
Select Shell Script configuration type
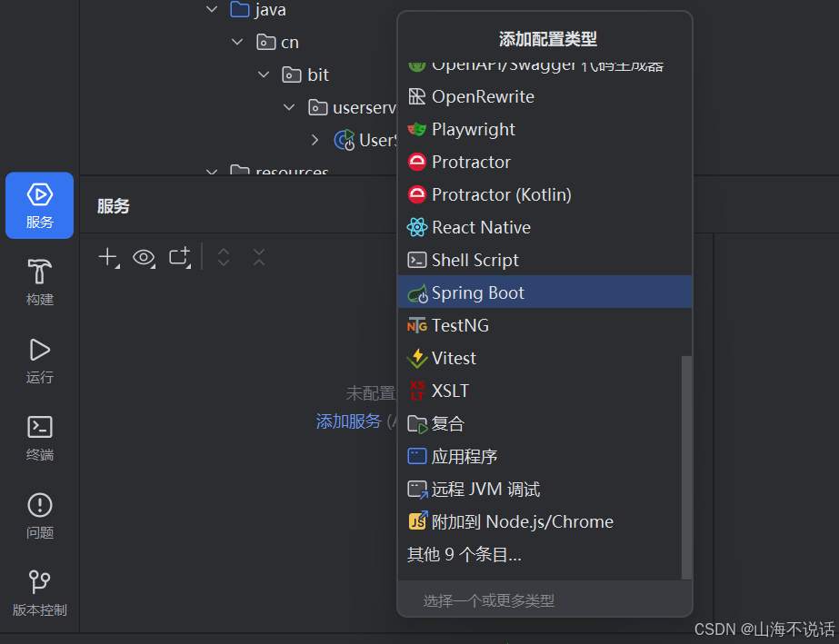[544, 260]
